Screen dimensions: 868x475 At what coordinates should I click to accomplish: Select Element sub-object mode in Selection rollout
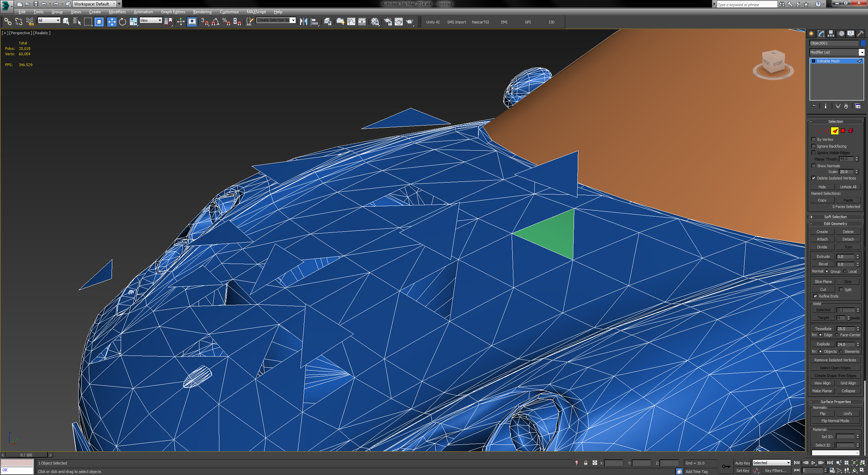[x=850, y=131]
